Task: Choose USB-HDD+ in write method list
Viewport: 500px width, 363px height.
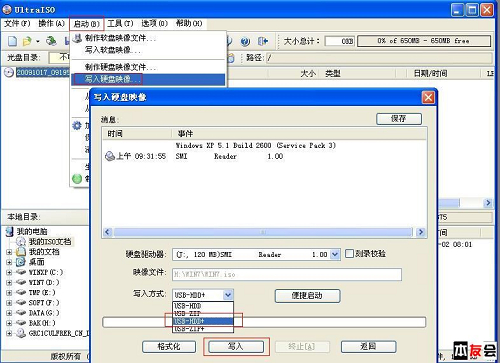Action: point(203,321)
